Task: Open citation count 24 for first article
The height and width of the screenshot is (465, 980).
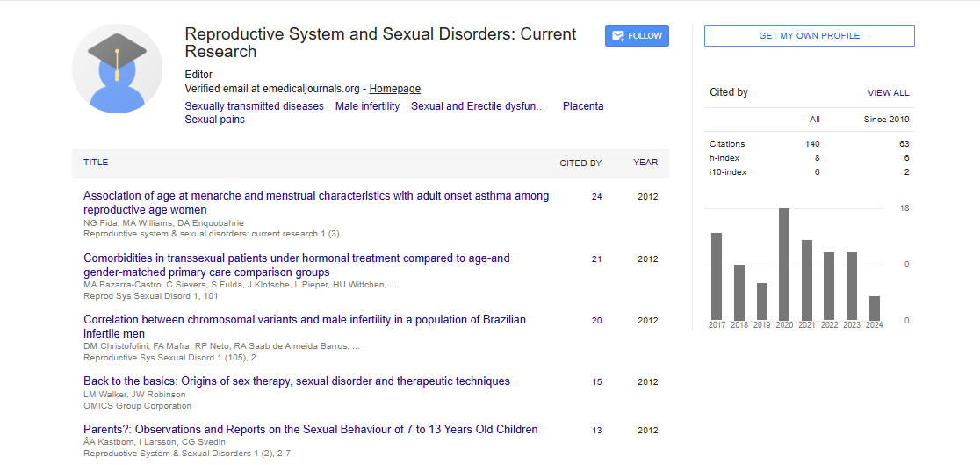Action: coord(596,197)
